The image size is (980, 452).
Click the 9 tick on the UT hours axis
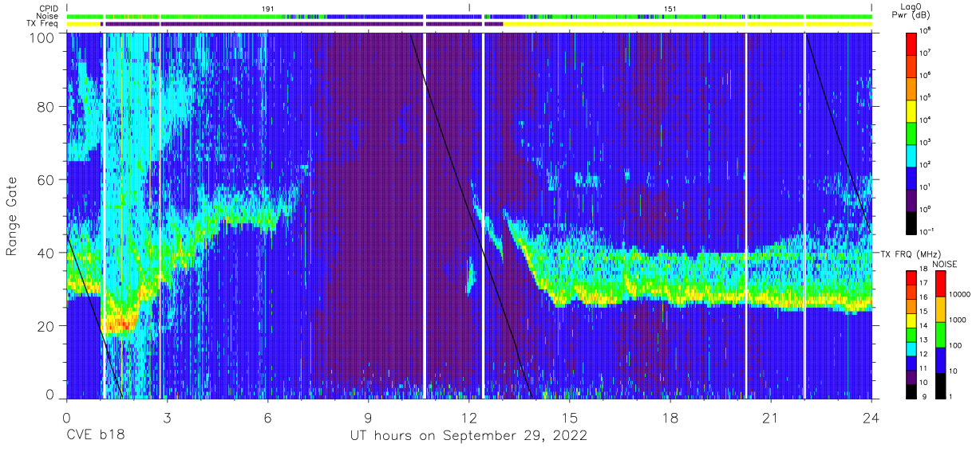point(368,418)
